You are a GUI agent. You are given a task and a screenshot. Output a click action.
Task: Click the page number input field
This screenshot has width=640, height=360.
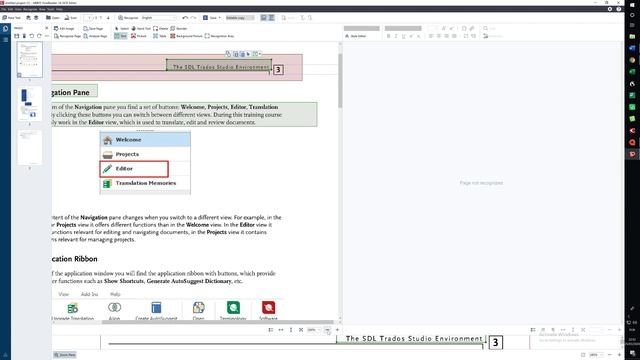click(x=88, y=18)
